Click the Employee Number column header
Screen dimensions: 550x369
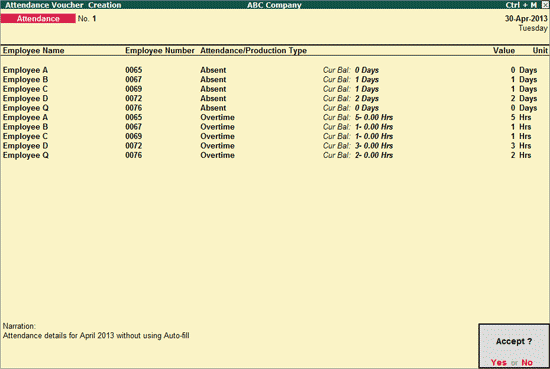click(x=160, y=51)
